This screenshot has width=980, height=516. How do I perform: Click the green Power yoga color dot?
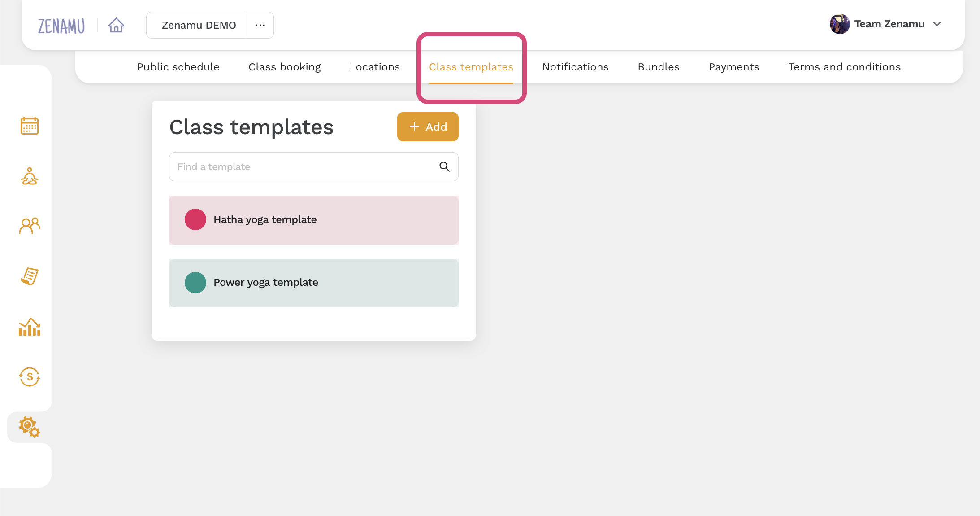pyautogui.click(x=195, y=283)
